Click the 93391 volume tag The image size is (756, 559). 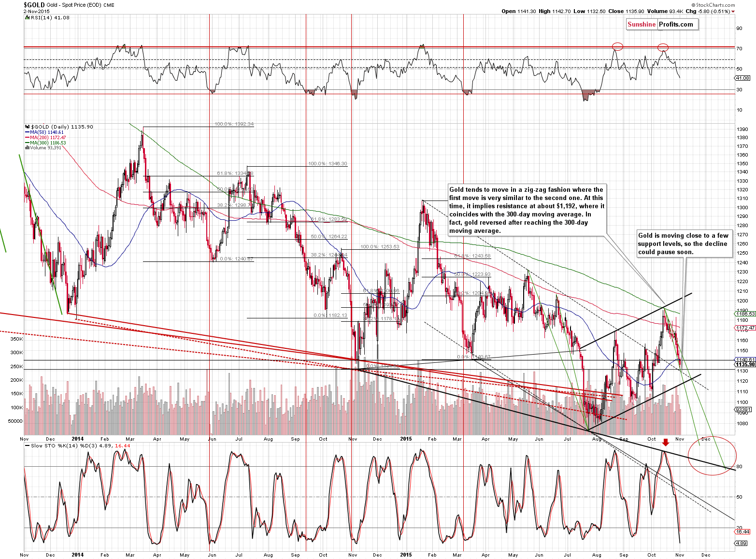743,409
